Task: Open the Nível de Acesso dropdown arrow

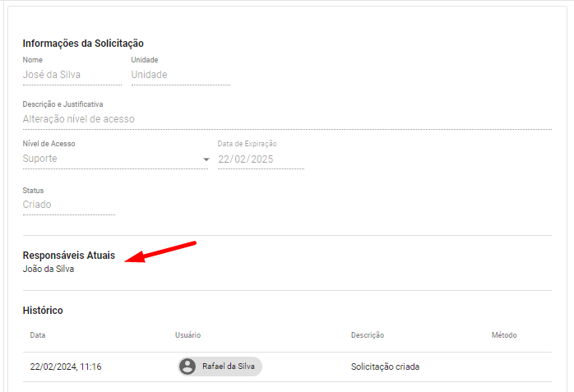Action: [206, 159]
